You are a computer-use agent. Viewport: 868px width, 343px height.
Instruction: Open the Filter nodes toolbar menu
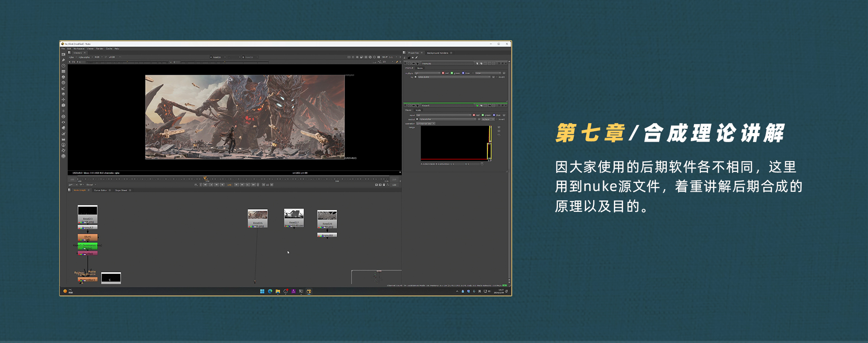(x=63, y=83)
